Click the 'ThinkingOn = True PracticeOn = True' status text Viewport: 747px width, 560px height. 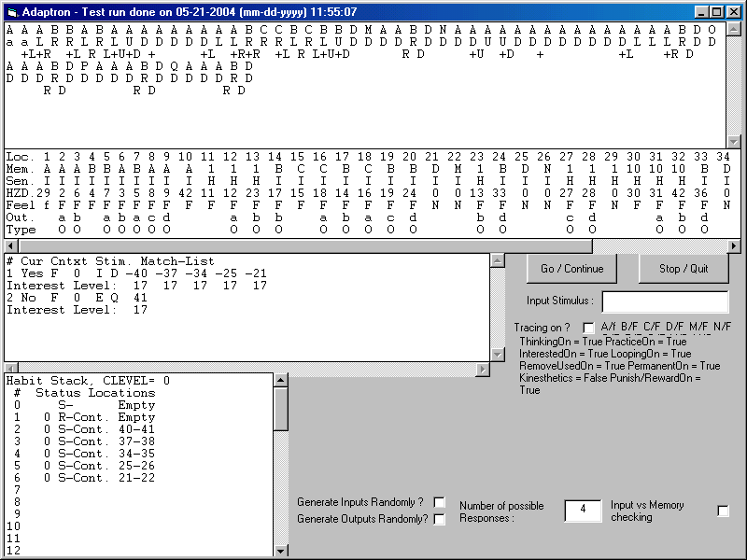pos(603,342)
